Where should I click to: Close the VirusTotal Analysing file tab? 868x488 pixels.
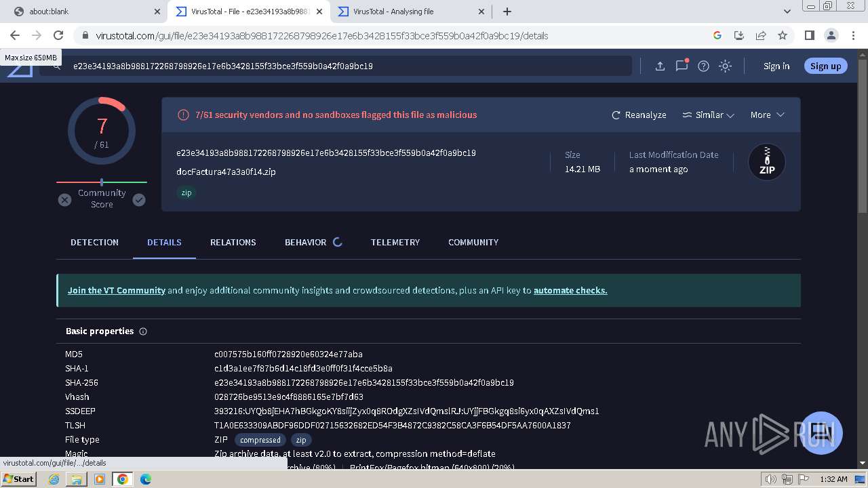click(x=481, y=12)
